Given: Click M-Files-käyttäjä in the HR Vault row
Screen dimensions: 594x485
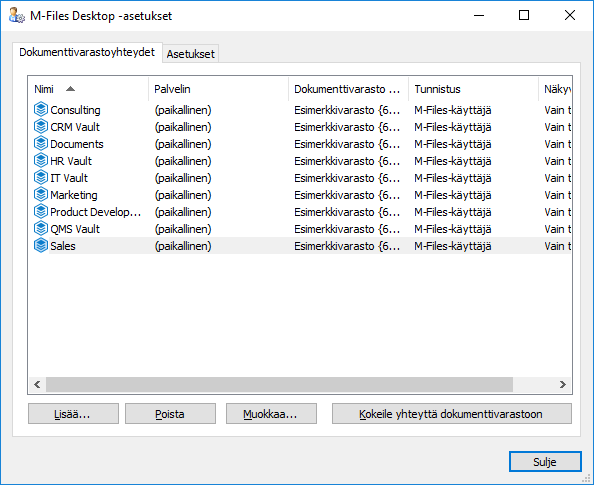Looking at the screenshot, I should tap(453, 161).
